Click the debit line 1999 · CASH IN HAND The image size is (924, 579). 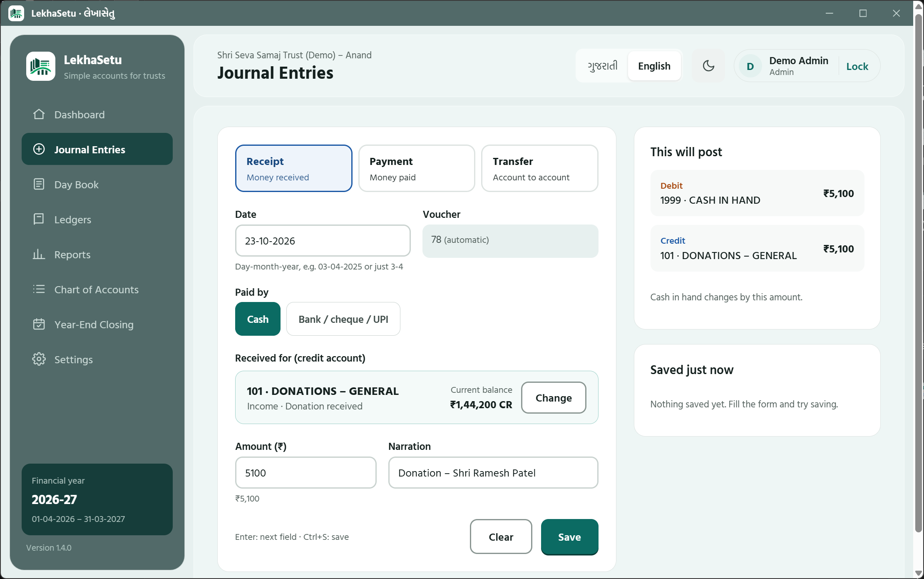[757, 193]
